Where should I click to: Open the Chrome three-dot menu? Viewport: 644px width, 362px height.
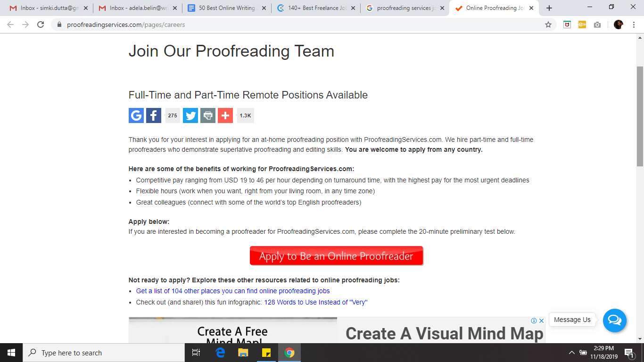tap(634, 25)
